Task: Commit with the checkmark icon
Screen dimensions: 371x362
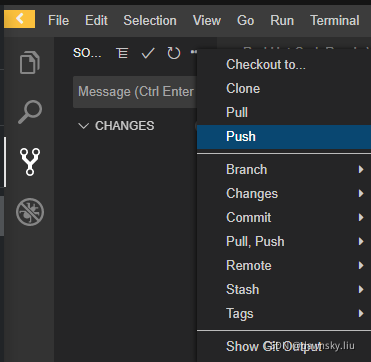Action: tap(148, 53)
